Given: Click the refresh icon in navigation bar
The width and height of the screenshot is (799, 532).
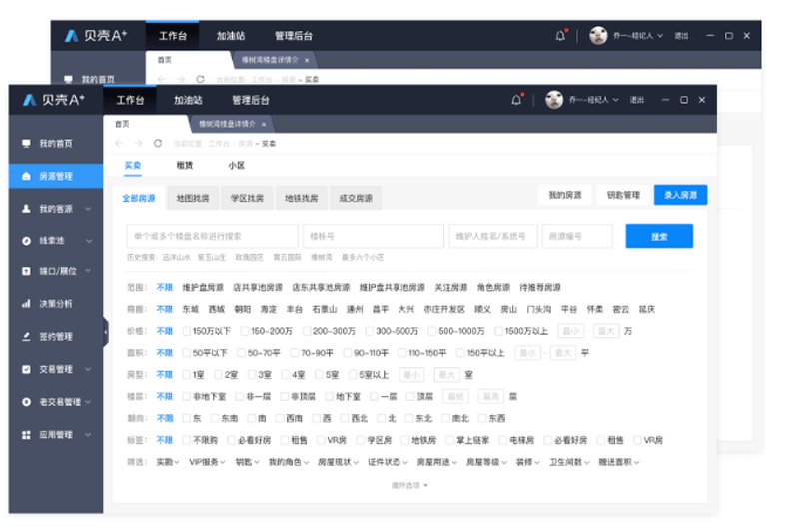Looking at the screenshot, I should point(158,143).
